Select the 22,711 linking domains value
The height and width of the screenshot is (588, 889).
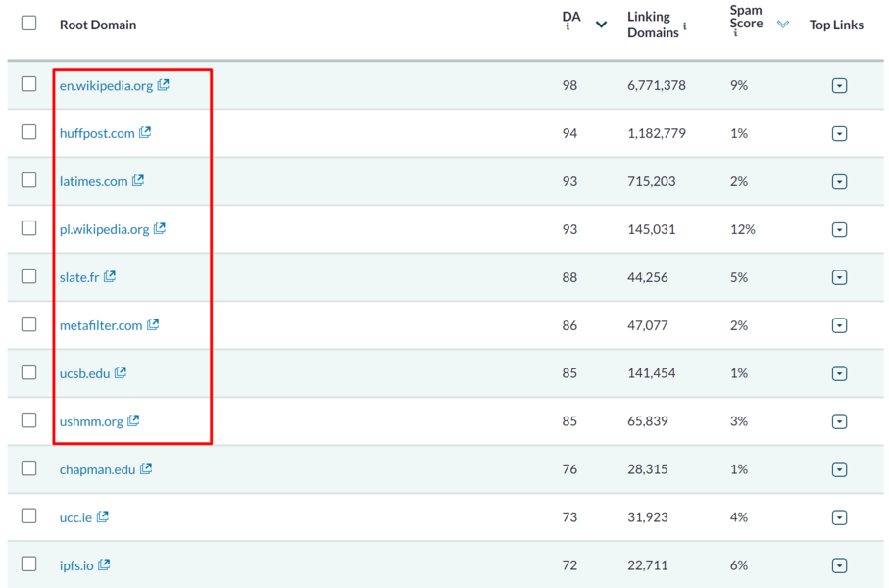tap(648, 564)
